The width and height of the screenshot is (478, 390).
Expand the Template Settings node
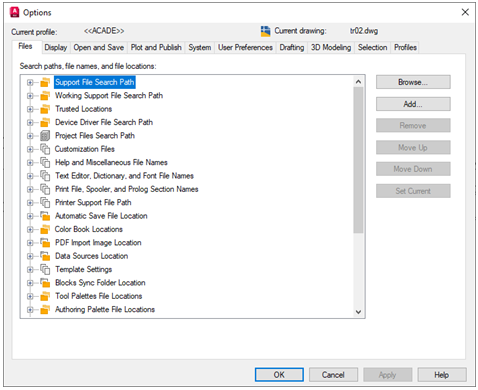30,269
